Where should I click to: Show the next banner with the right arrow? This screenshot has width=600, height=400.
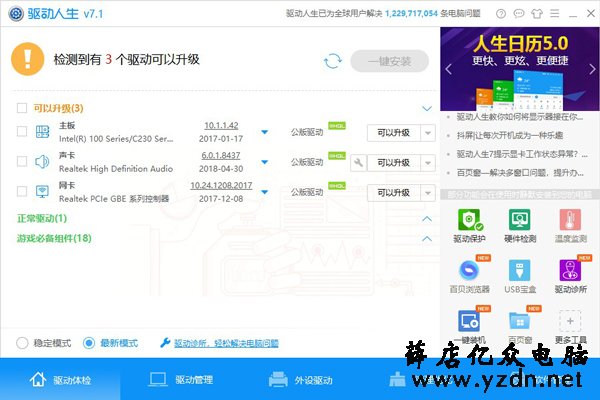point(592,69)
